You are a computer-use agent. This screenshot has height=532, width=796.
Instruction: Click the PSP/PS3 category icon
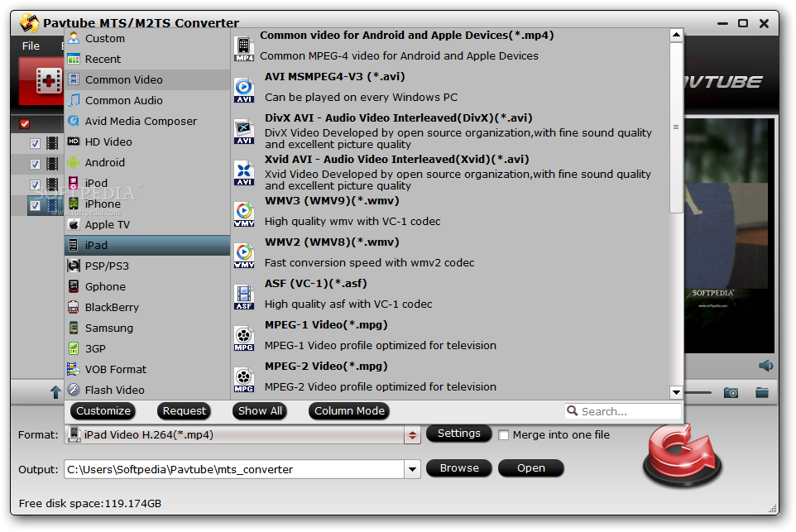click(x=74, y=266)
